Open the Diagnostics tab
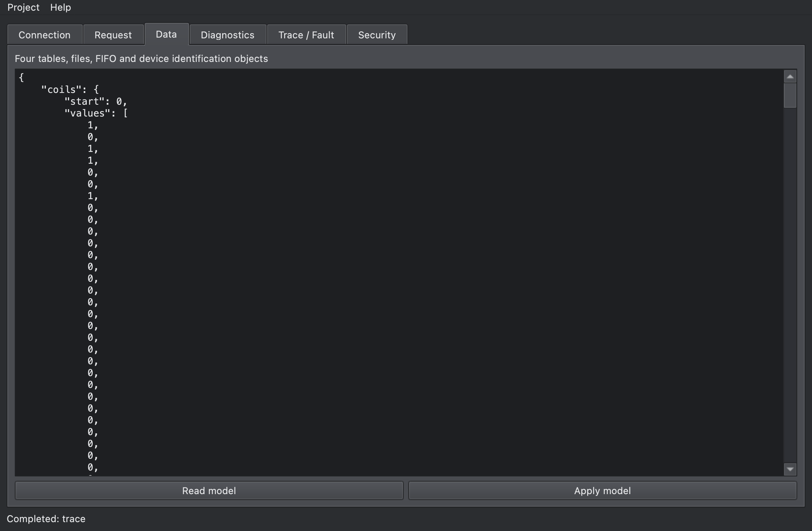The width and height of the screenshot is (812, 531). pos(228,35)
